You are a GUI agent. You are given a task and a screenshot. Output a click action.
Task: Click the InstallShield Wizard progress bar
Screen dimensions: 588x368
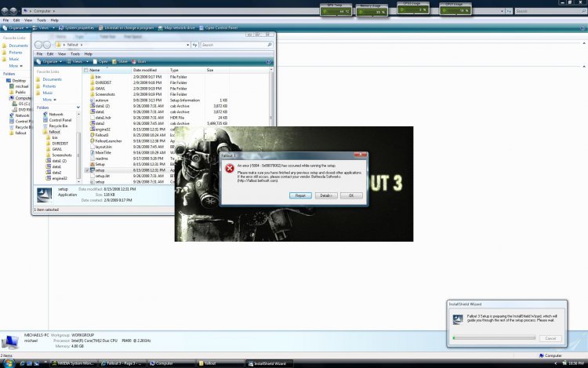click(494, 337)
